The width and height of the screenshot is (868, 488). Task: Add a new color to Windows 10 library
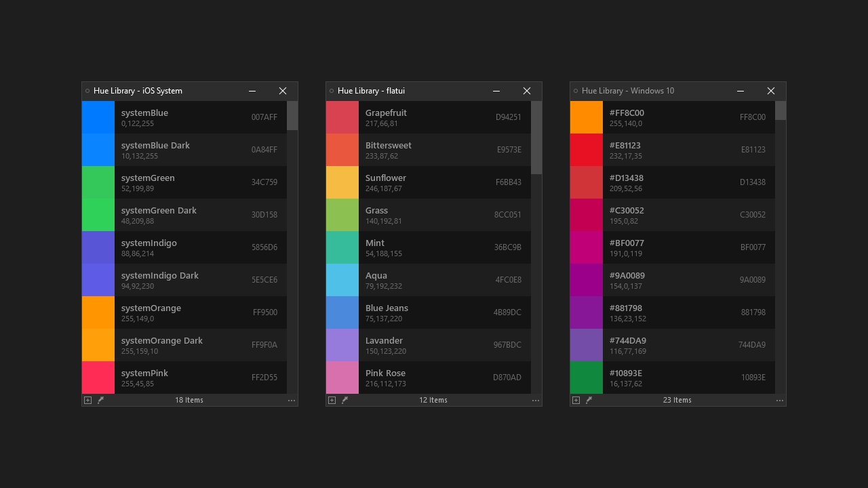pyautogui.click(x=576, y=401)
